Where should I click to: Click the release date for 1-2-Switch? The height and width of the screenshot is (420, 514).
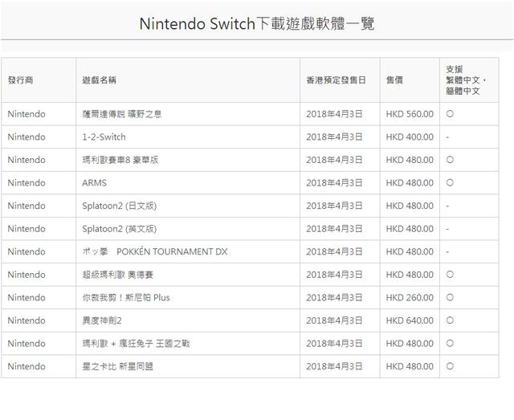click(334, 137)
